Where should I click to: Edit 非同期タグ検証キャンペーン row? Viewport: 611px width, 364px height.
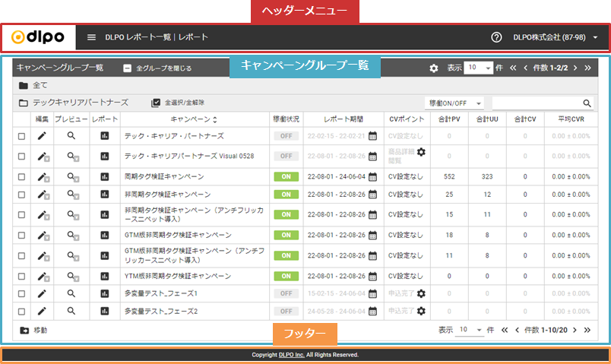point(43,195)
